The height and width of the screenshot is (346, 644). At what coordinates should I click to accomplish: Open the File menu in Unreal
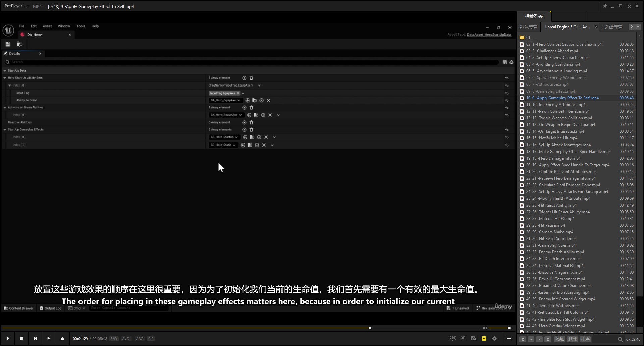(21, 26)
